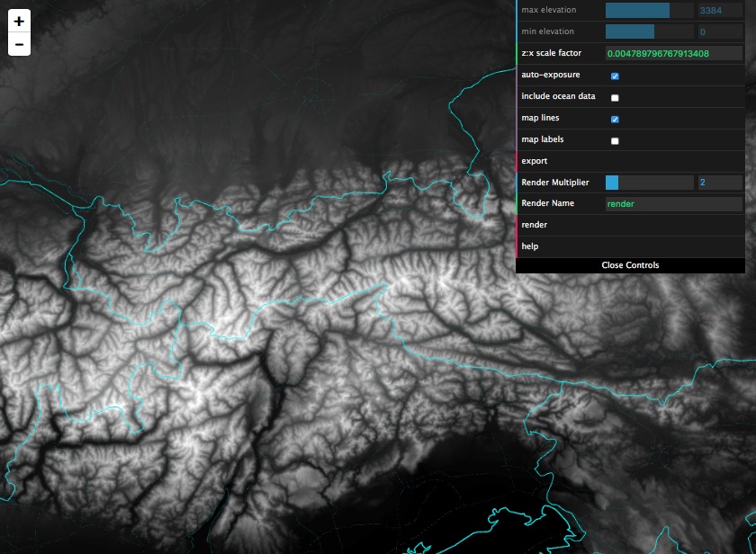Image resolution: width=756 pixels, height=554 pixels.
Task: Collapse panel with Close Controls
Action: (630, 265)
